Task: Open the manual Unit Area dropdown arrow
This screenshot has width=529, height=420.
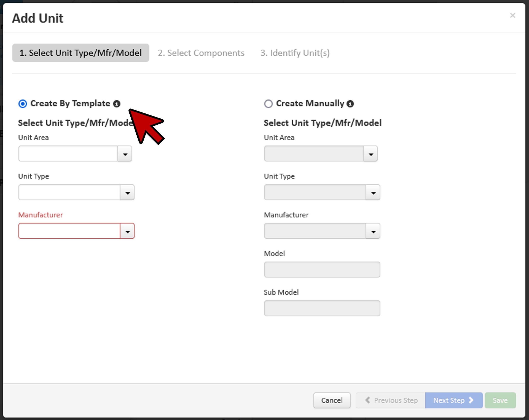Action: 371,154
